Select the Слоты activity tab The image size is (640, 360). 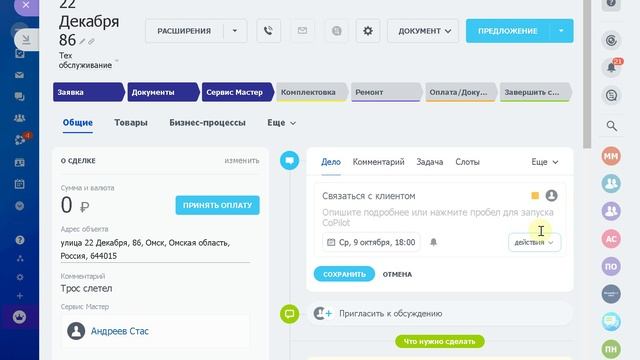coord(467,162)
